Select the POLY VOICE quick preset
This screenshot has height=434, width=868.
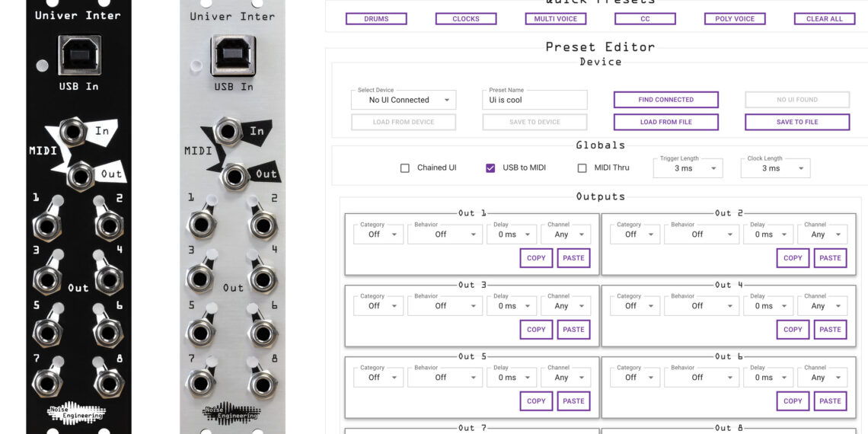[x=735, y=19]
